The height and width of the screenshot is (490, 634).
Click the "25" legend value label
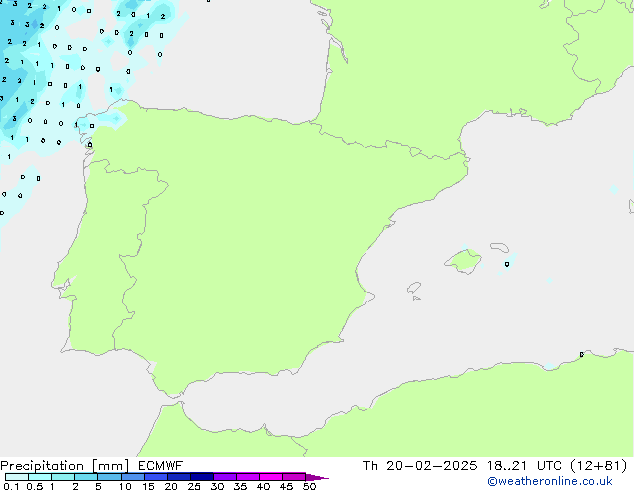click(x=194, y=486)
